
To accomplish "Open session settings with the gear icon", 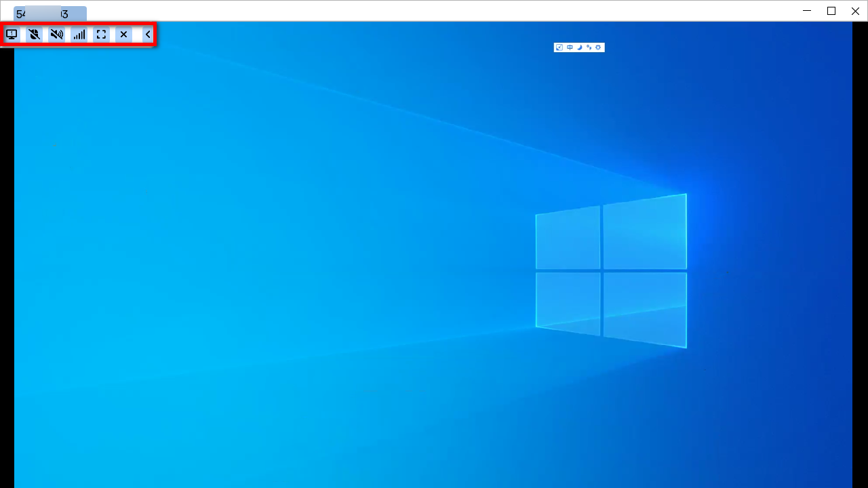I will coord(597,47).
